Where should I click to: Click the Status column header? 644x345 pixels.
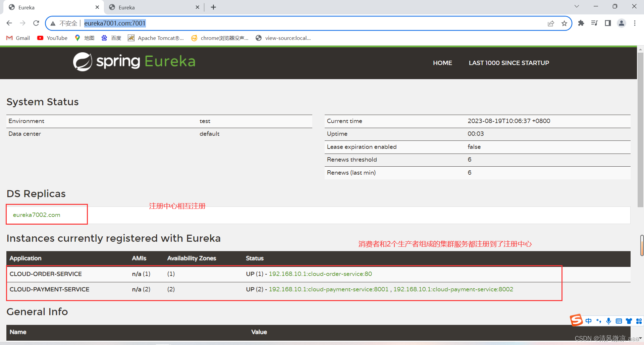pos(255,258)
